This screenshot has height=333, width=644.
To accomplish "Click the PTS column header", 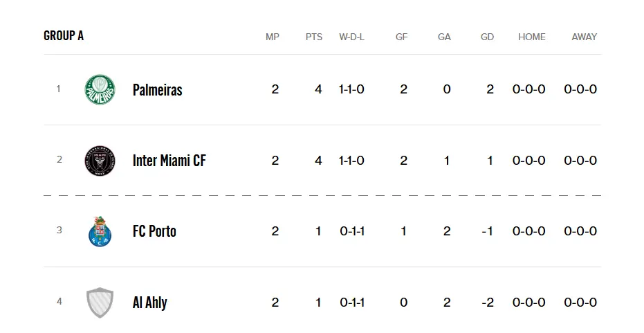I will (x=314, y=37).
